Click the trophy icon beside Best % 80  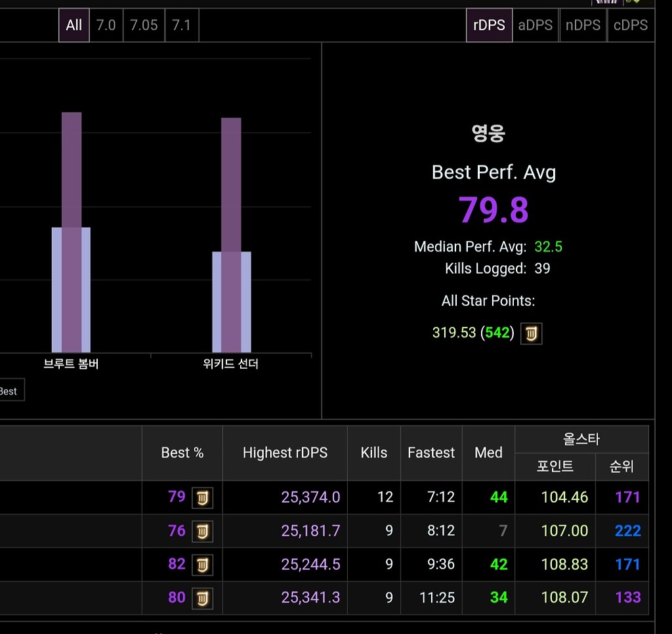(202, 599)
